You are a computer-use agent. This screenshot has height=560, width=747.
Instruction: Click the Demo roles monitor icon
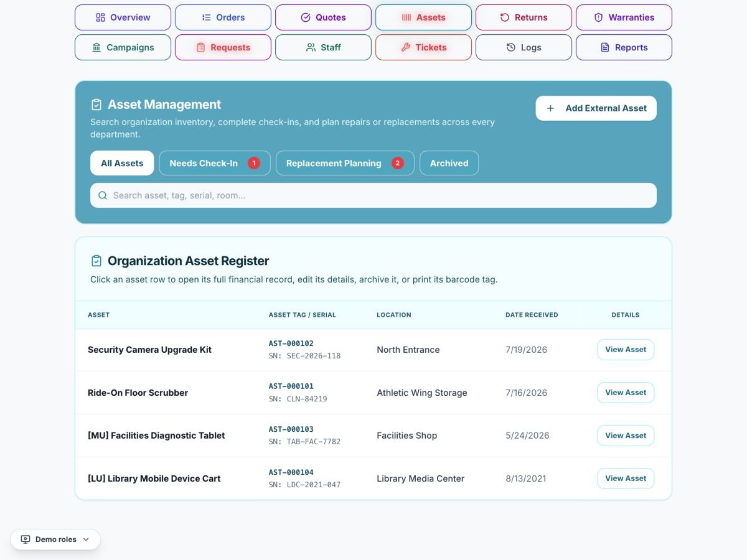[26, 539]
